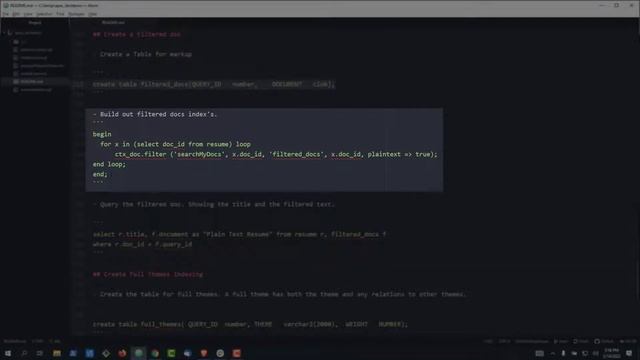Open Task View on the taskbar
Screen dimensions: 640x360
(40, 353)
